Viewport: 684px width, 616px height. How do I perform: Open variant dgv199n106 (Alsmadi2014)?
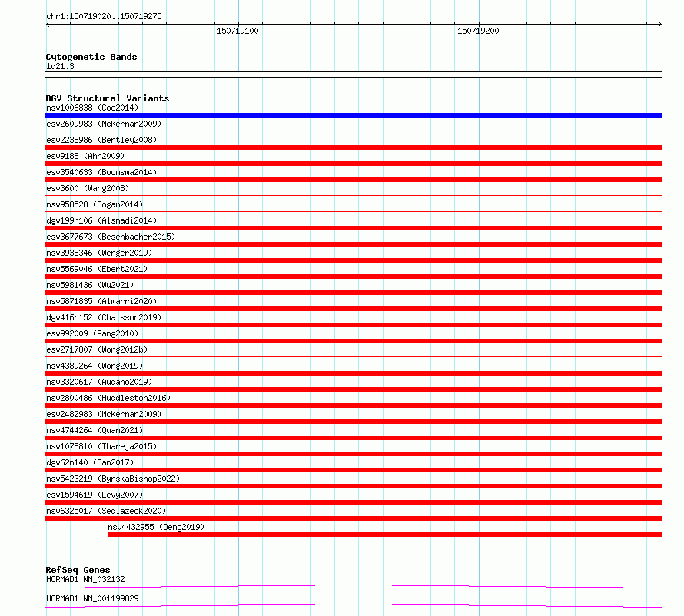pos(101,220)
